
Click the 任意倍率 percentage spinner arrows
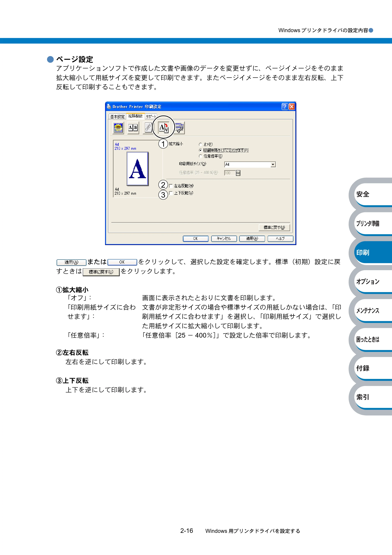(x=238, y=173)
